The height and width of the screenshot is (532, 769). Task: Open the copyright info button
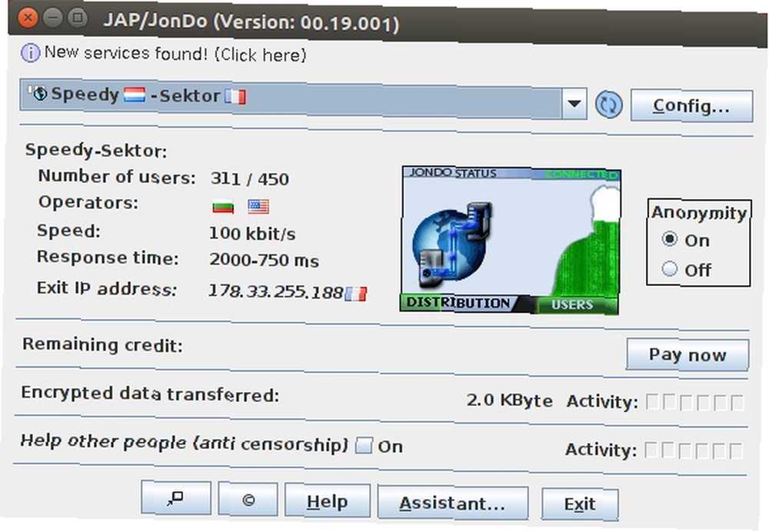(248, 500)
